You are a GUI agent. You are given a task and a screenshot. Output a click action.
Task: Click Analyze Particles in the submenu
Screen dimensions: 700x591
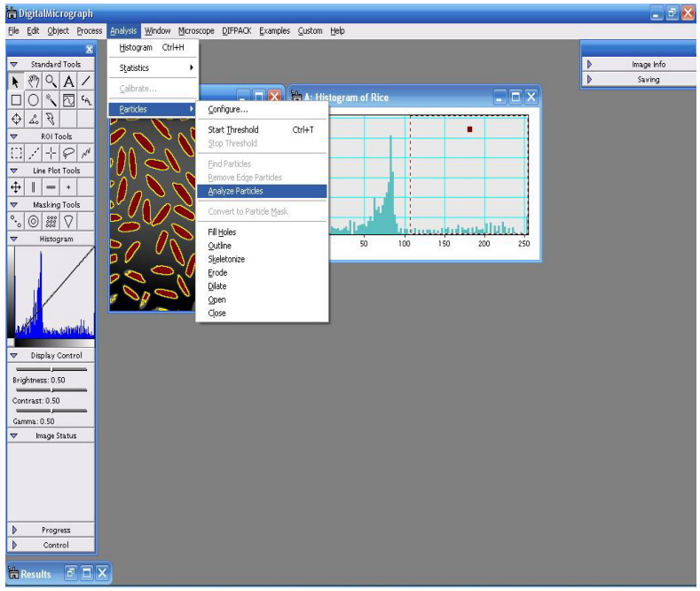pyautogui.click(x=235, y=191)
